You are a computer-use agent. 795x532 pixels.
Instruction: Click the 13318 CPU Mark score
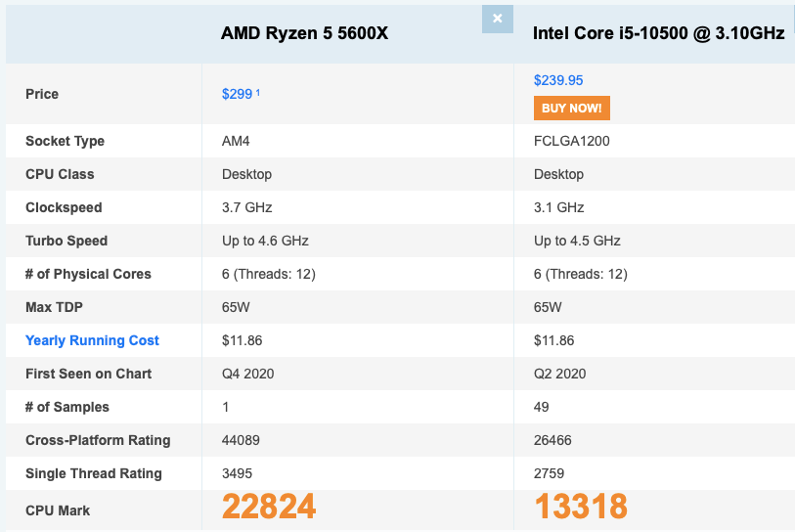(x=580, y=507)
